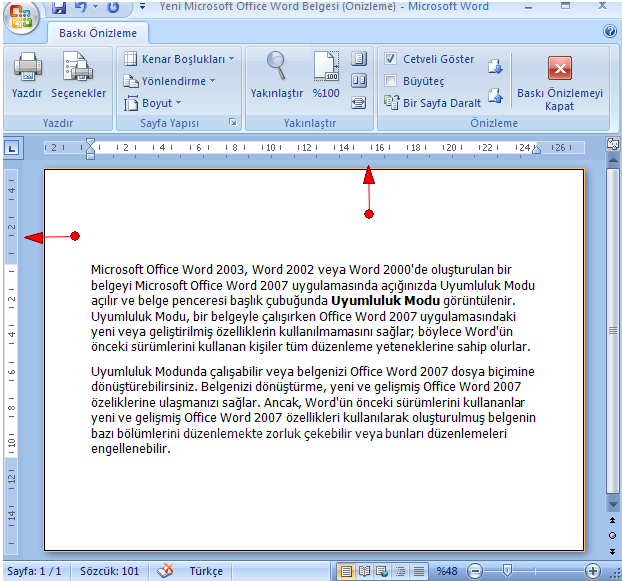Switch to Full Screen Reading view

tap(364, 571)
